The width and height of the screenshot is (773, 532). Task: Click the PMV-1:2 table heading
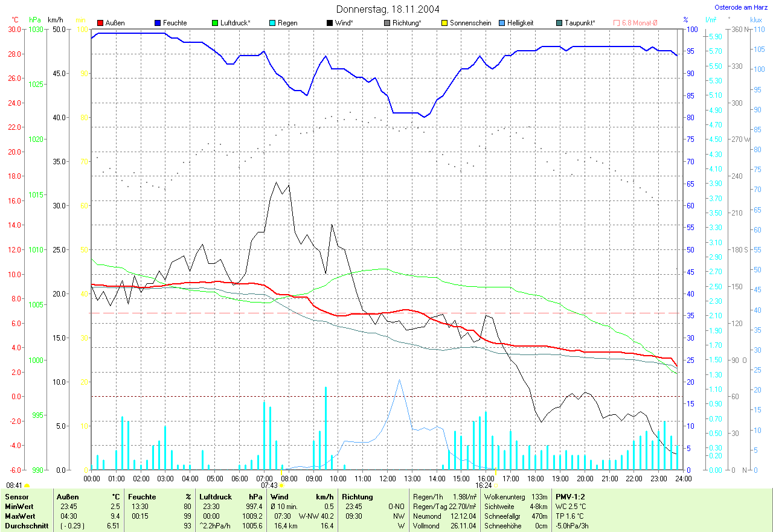(x=570, y=496)
